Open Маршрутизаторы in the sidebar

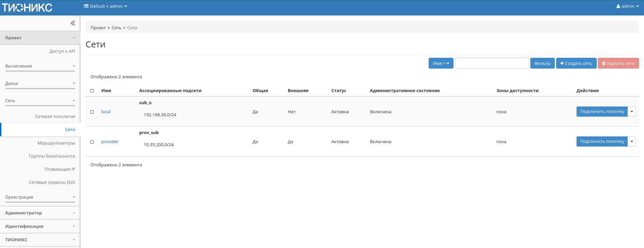coord(56,143)
